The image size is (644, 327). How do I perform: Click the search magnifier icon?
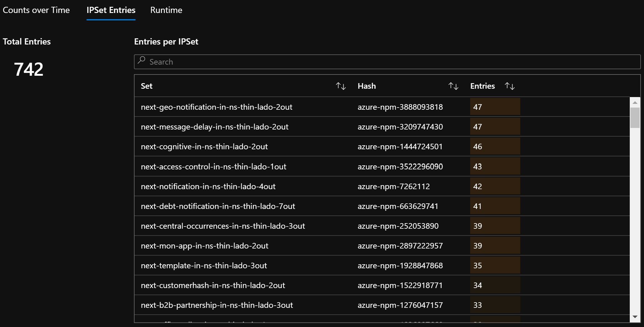tap(142, 60)
